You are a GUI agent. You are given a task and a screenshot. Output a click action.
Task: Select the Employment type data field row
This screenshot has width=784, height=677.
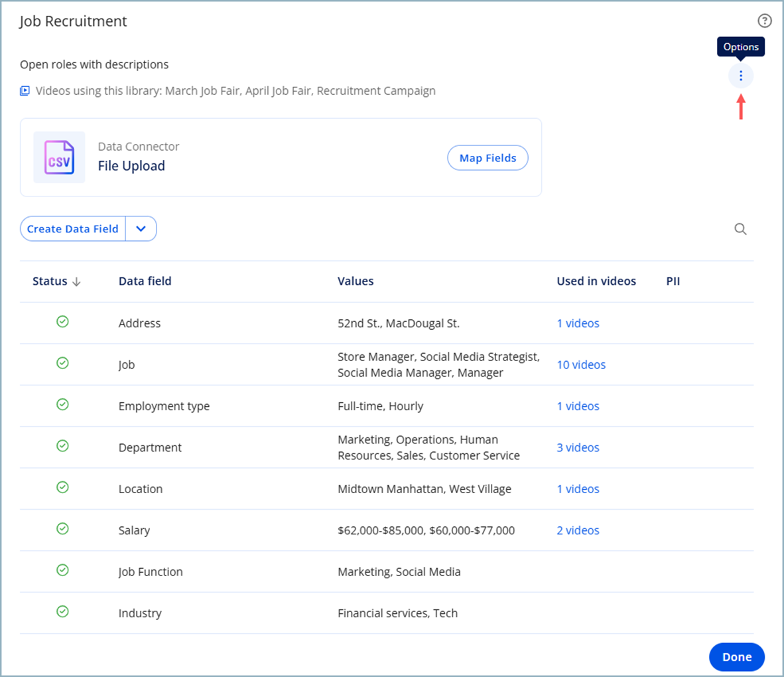(x=387, y=406)
